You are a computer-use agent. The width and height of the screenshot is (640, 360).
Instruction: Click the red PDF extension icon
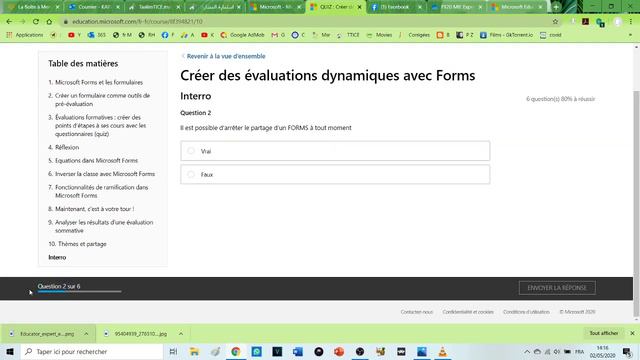click(585, 21)
